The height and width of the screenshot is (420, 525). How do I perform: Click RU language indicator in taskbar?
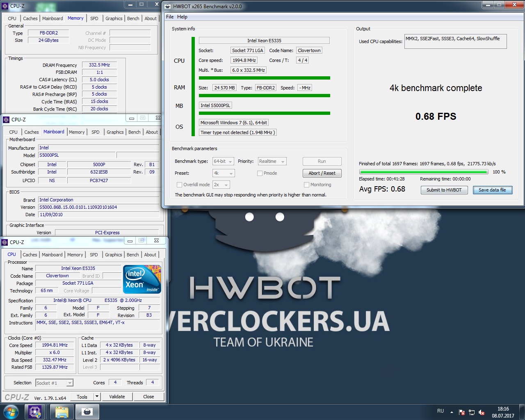click(x=441, y=411)
